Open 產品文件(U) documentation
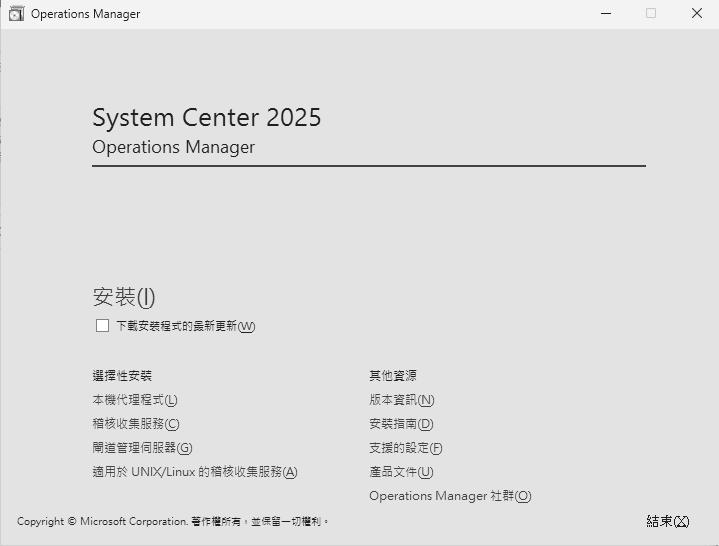Image resolution: width=719 pixels, height=546 pixels. click(x=401, y=472)
